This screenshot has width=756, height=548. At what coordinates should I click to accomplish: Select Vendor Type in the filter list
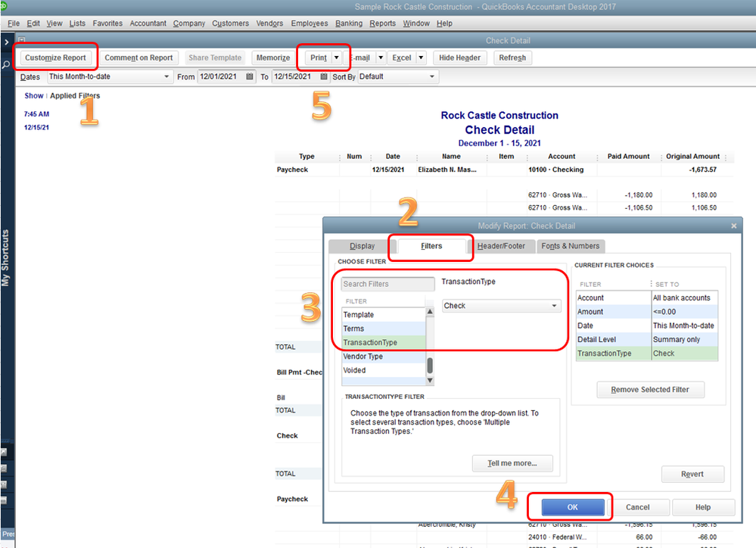(384, 357)
